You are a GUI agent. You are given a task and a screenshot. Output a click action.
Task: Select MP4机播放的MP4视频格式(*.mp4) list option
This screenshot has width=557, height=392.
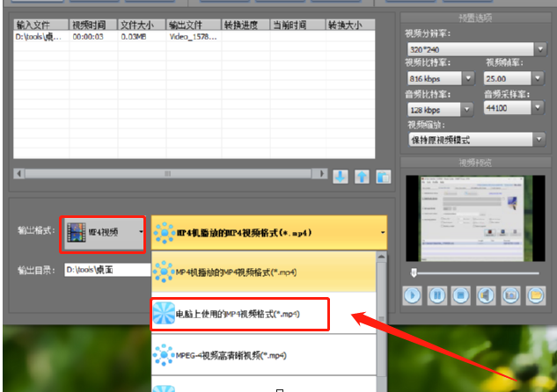coord(264,272)
